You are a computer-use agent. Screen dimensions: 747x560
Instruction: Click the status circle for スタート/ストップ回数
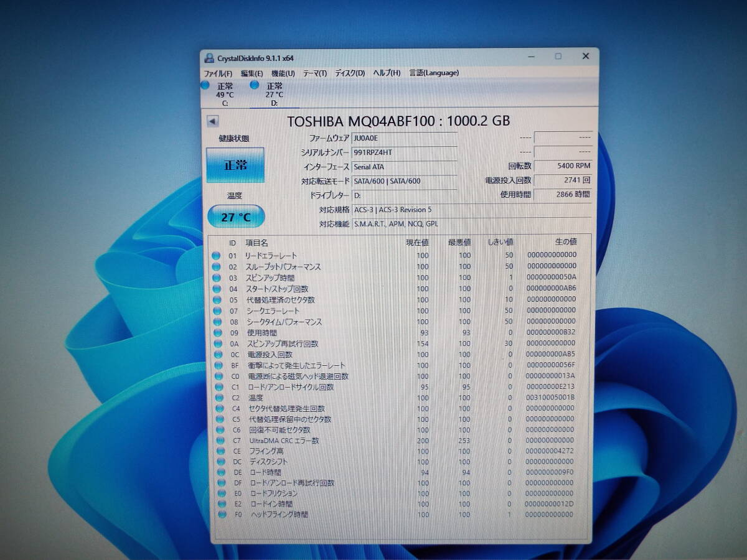click(x=216, y=289)
